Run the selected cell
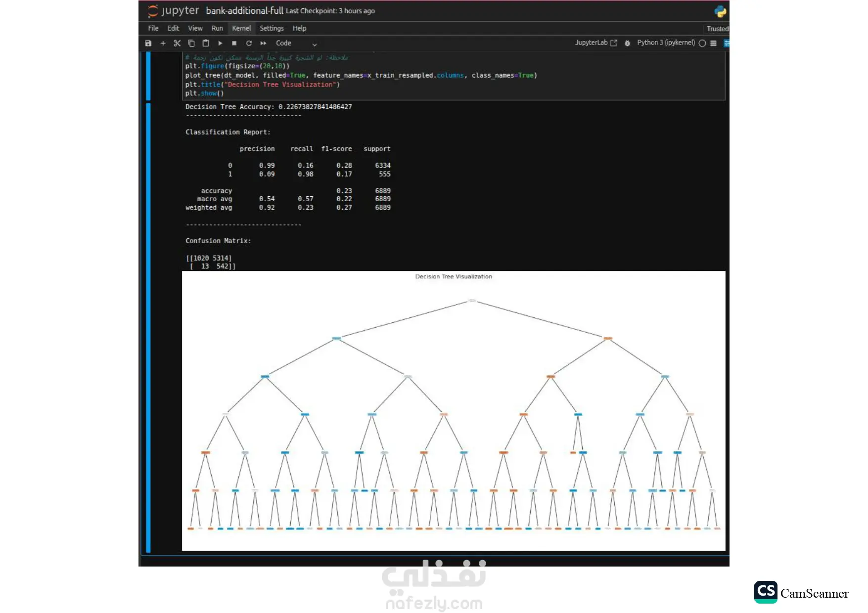Image resolution: width=868 pixels, height=613 pixels. (x=220, y=44)
